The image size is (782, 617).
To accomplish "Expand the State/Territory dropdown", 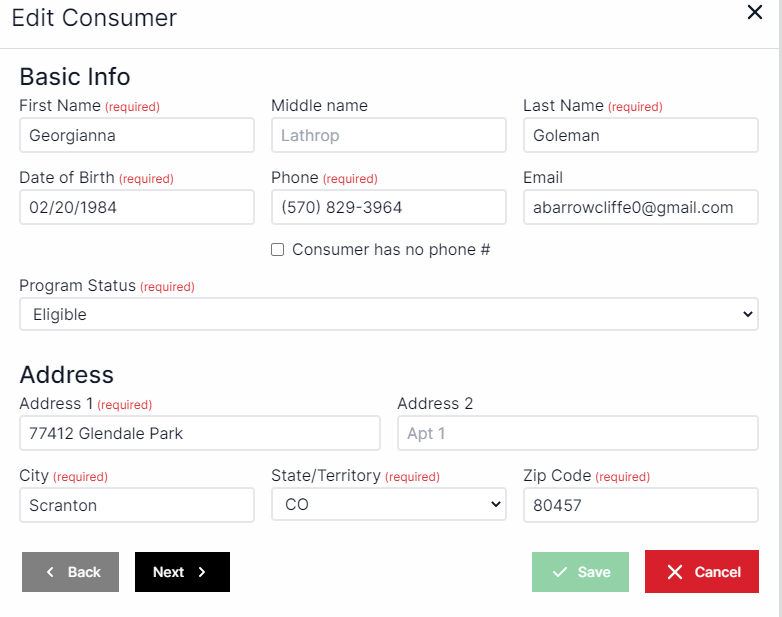I will [388, 505].
